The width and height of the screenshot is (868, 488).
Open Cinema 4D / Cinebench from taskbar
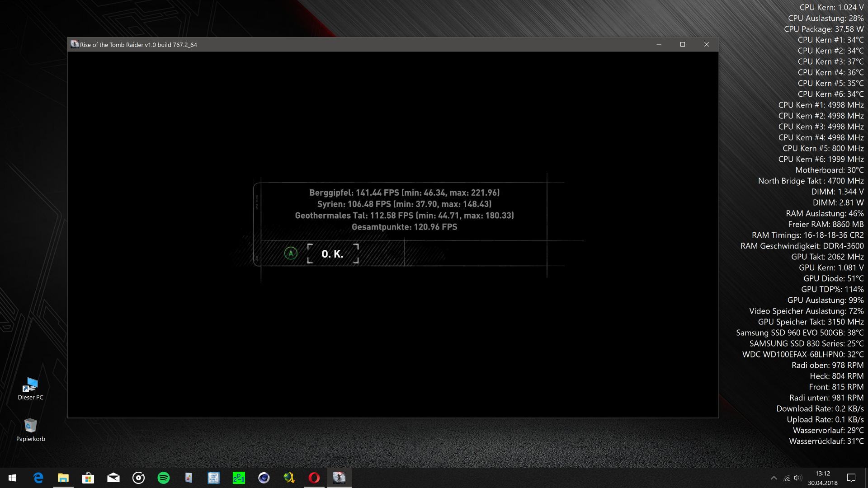tap(264, 478)
